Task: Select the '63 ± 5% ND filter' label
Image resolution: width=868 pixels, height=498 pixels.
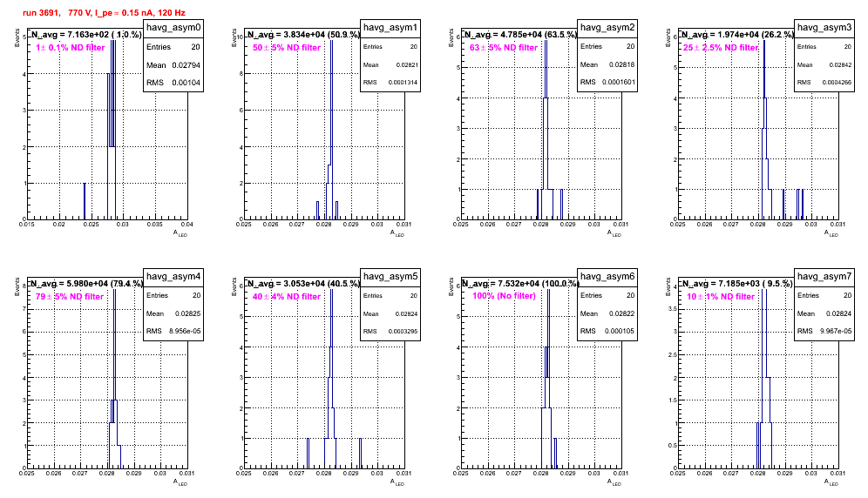Action: click(504, 48)
